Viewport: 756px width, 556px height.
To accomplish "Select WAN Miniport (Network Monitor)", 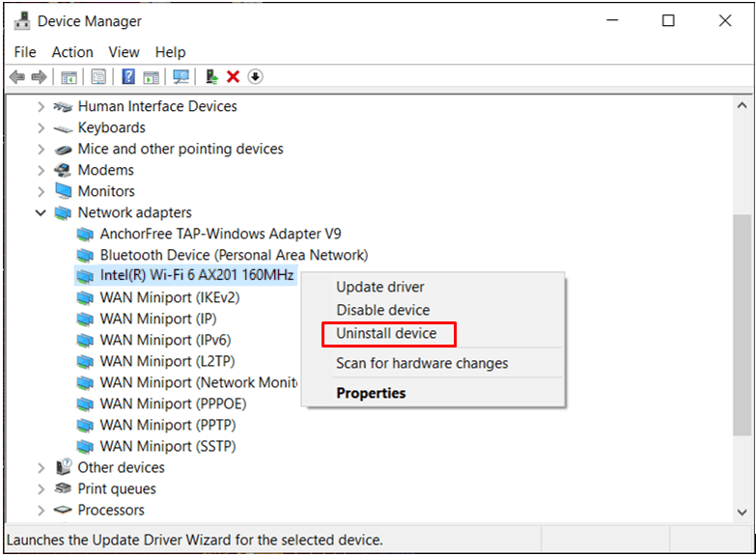I will point(199,382).
